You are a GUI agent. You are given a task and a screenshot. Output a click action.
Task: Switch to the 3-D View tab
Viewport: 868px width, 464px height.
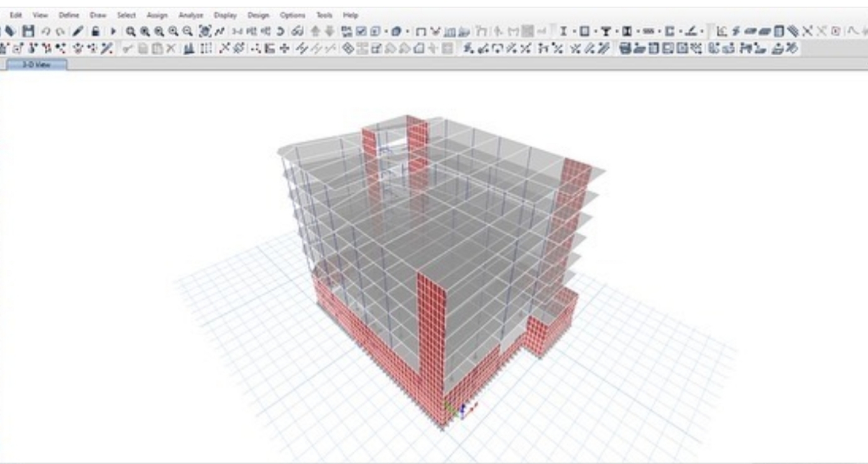(36, 65)
